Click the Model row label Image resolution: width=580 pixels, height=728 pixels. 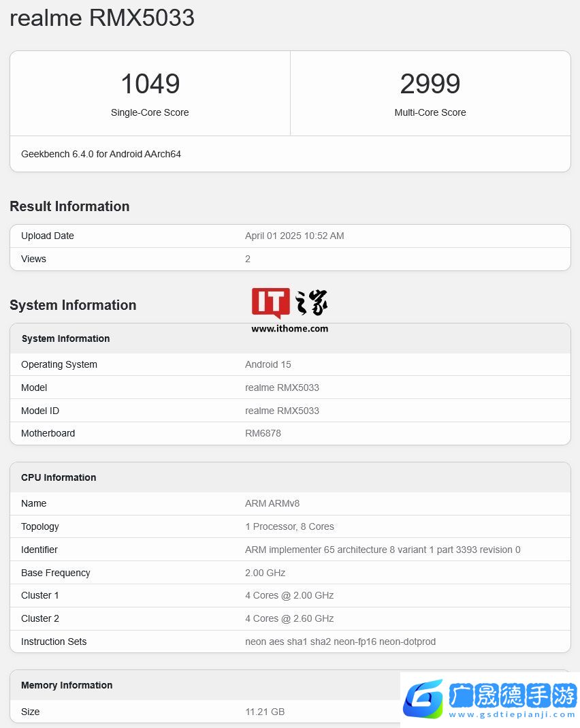34,387
